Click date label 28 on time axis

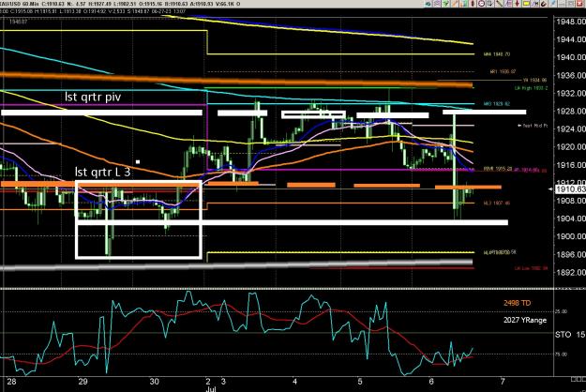pos(12,382)
